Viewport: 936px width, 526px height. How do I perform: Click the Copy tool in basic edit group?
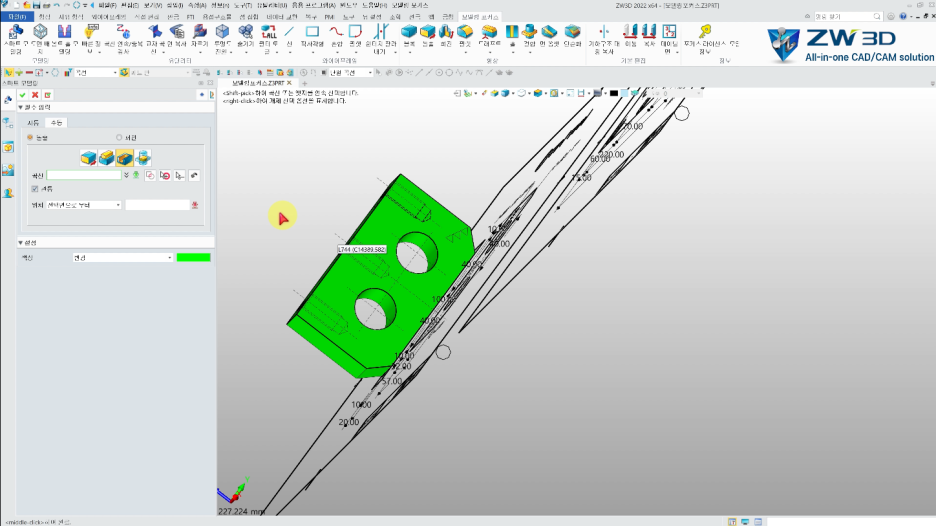[649, 36]
